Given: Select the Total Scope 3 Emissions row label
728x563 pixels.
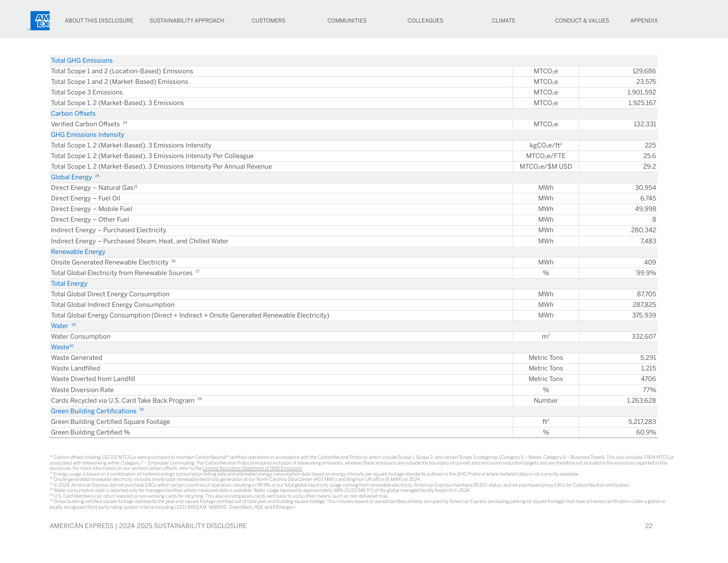Looking at the screenshot, I should pos(87,92).
